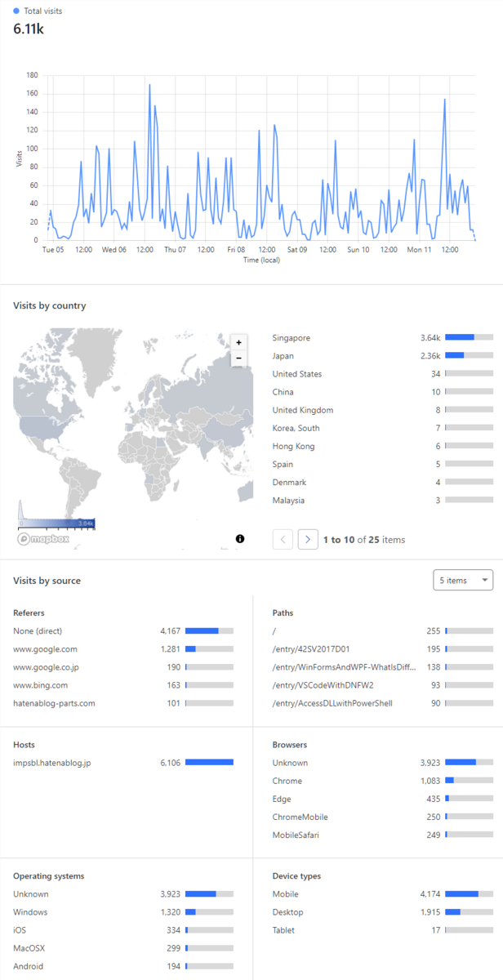Click the root path / row
This screenshot has height=980, width=503.
382,630
